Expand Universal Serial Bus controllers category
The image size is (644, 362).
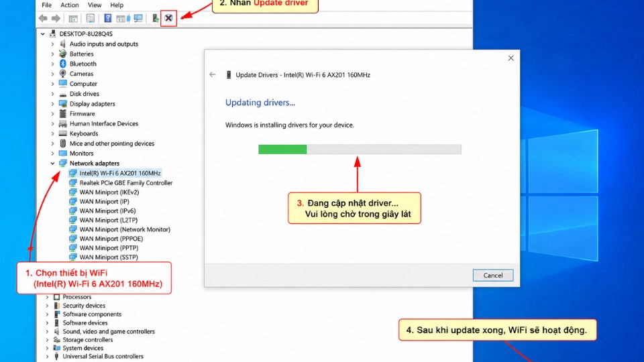(47, 357)
